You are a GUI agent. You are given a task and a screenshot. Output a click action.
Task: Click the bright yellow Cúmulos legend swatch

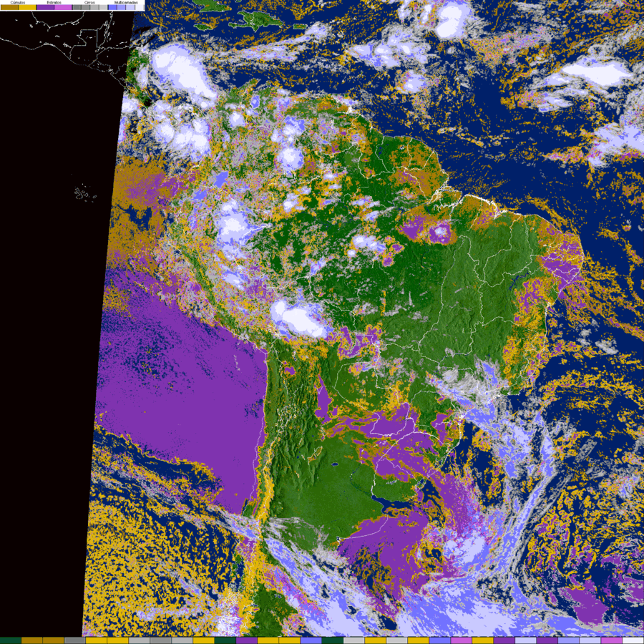click(27, 7)
